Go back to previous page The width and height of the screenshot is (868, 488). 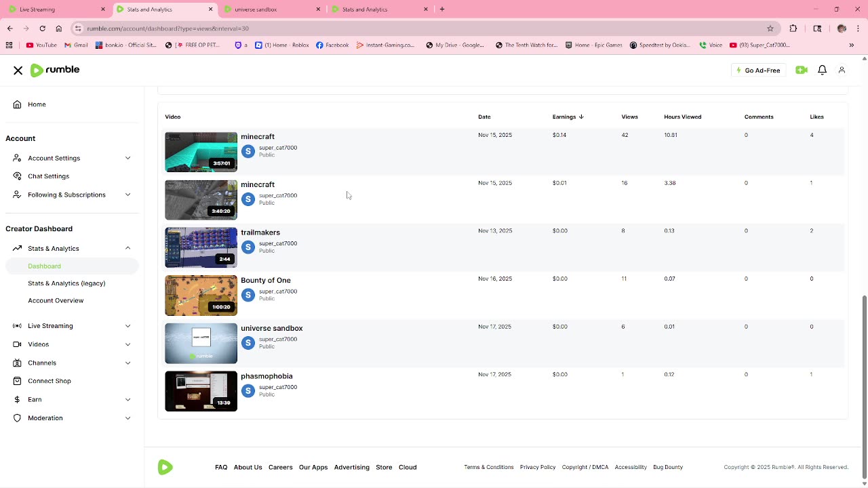click(9, 28)
